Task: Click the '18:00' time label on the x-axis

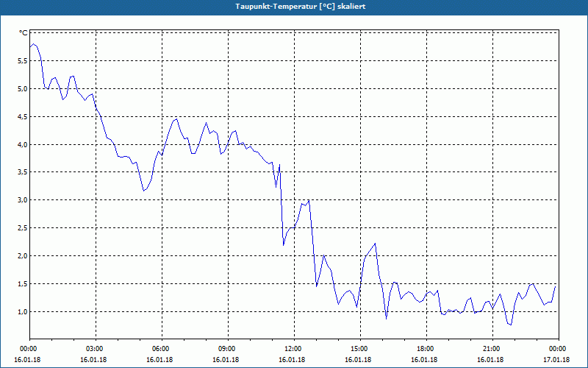Action: [426, 349]
